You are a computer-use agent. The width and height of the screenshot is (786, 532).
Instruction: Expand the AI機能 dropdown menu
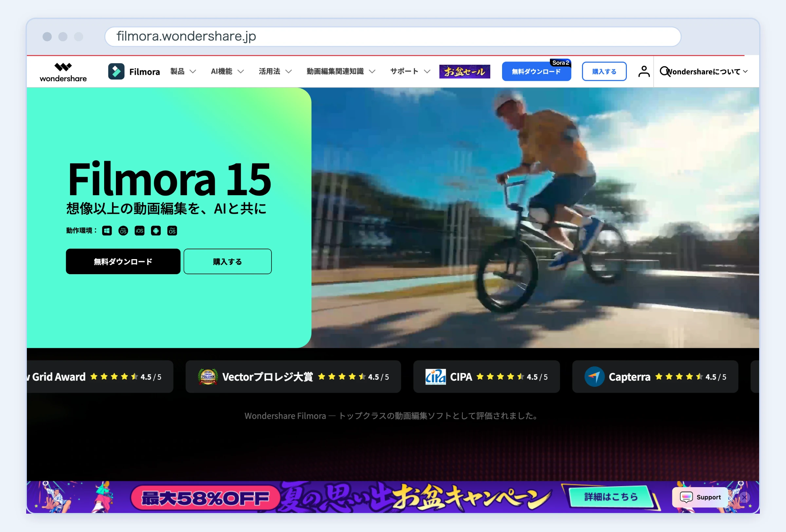227,71
